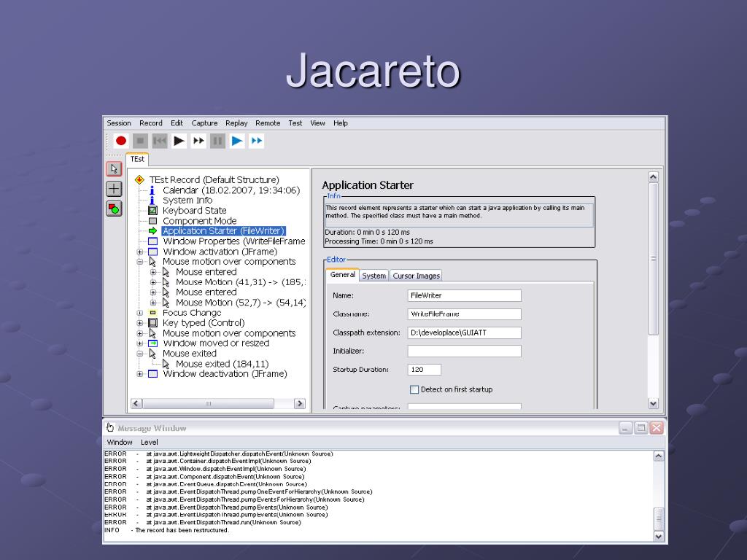This screenshot has width=747, height=560.
Task: Open the Record menu
Action: (150, 122)
